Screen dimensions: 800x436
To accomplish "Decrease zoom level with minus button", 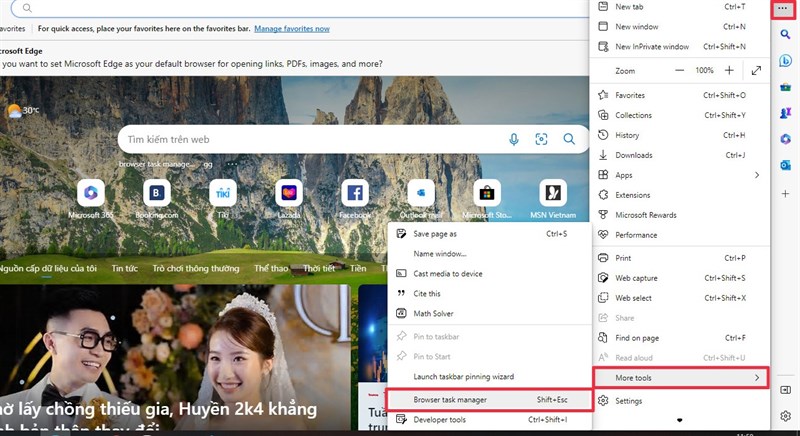I will [680, 71].
